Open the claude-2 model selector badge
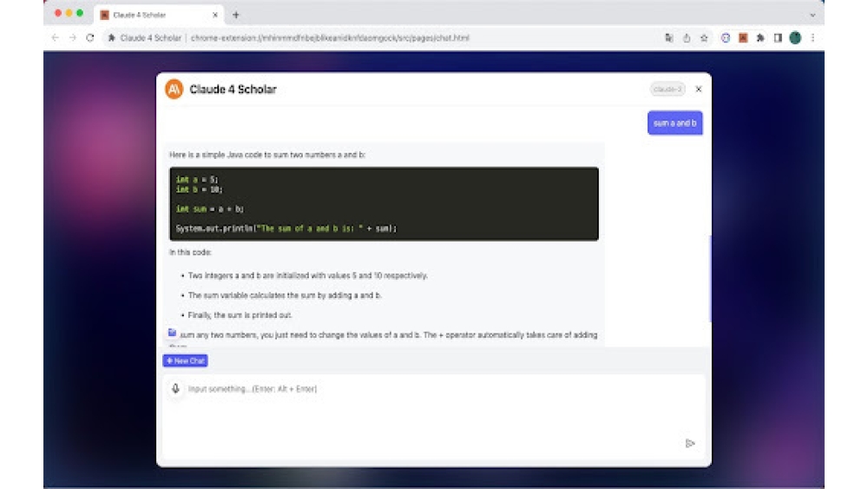Screen dimensions: 868x489 [x=667, y=89]
